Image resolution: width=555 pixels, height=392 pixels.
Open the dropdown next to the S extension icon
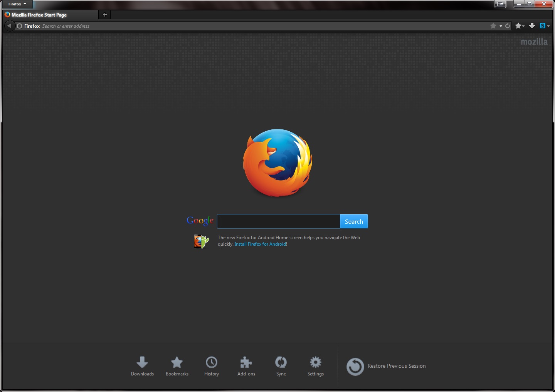point(548,26)
